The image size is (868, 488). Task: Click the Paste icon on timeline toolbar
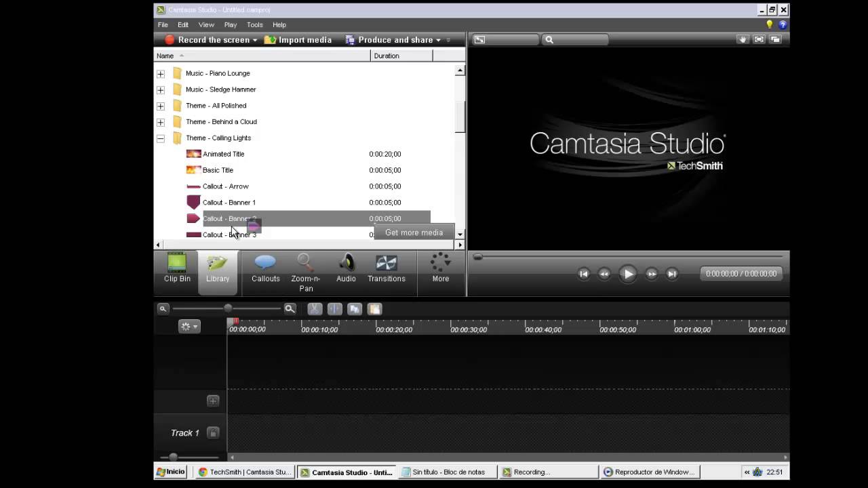374,308
